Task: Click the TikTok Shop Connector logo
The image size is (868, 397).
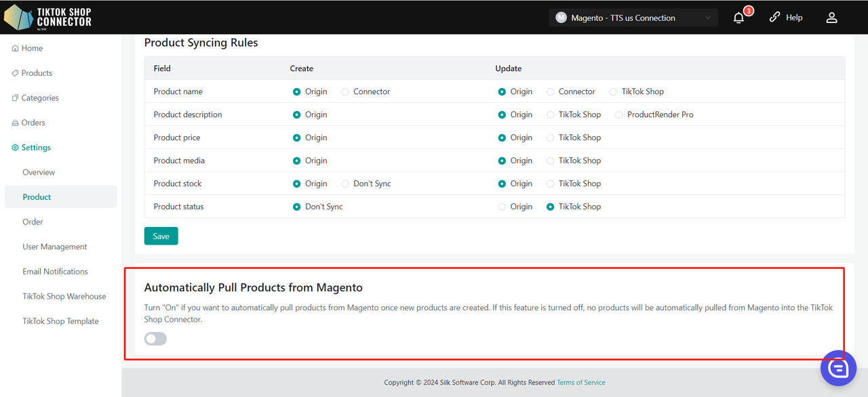Action: click(47, 17)
